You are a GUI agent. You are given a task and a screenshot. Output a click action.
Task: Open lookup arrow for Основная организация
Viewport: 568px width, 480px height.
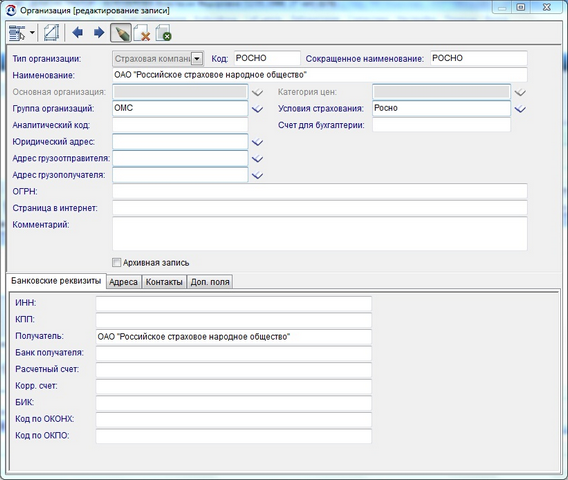pos(257,92)
